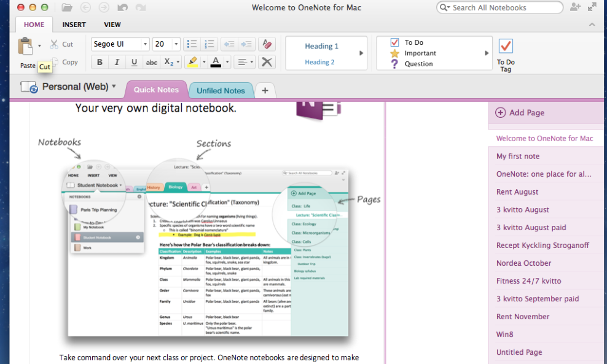607x364 pixels.
Task: Toggle strikethrough formatting
Action: tap(151, 62)
